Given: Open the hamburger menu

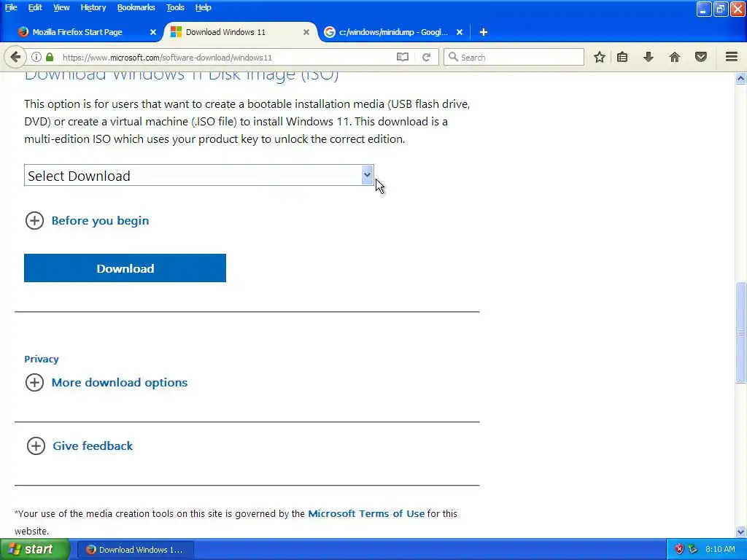Looking at the screenshot, I should coord(732,57).
